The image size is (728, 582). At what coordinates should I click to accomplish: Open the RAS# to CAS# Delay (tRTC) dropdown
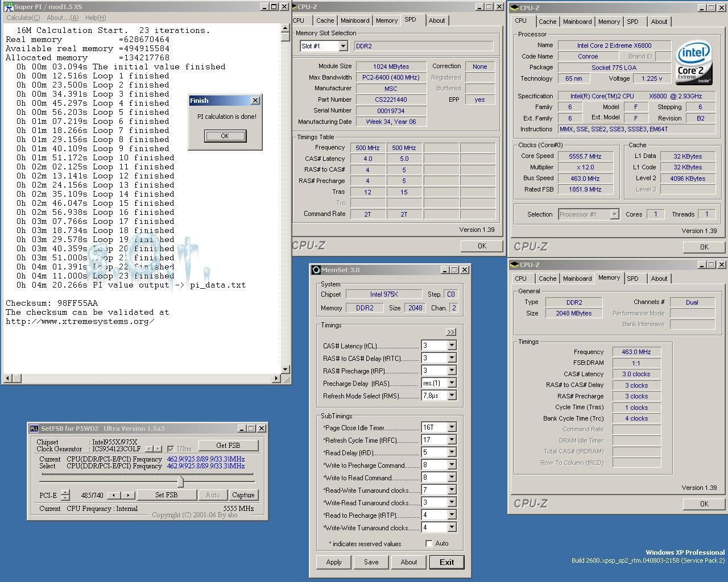452,358
